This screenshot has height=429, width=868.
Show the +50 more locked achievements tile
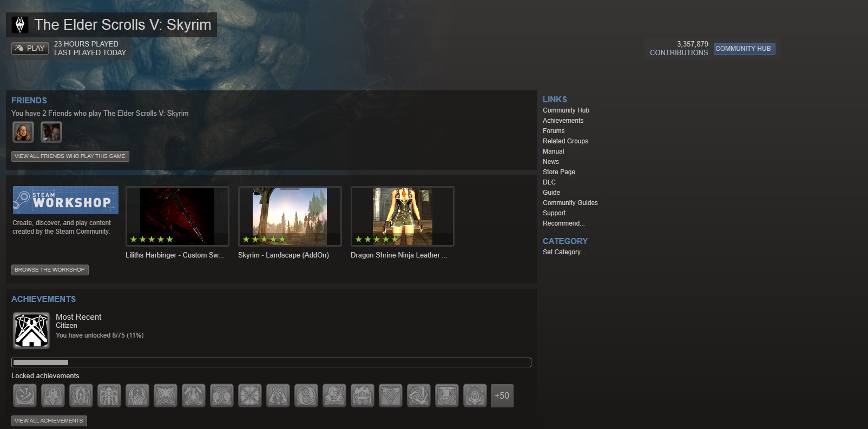pyautogui.click(x=502, y=395)
